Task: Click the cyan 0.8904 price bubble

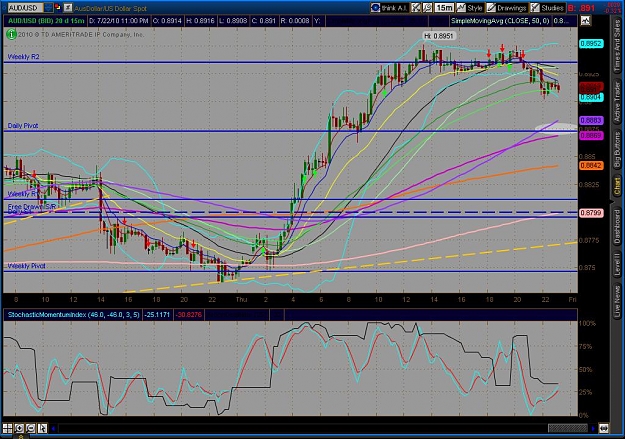Action: [x=591, y=97]
